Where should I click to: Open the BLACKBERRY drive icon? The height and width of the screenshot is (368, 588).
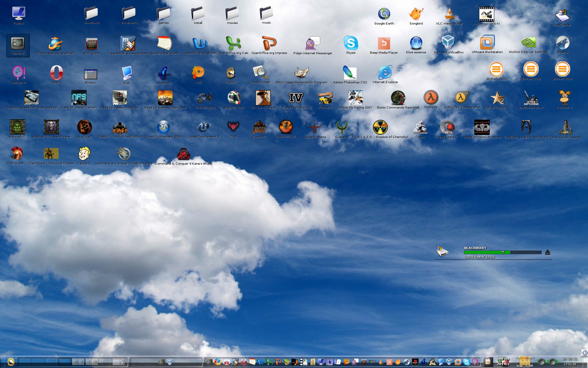click(x=442, y=251)
